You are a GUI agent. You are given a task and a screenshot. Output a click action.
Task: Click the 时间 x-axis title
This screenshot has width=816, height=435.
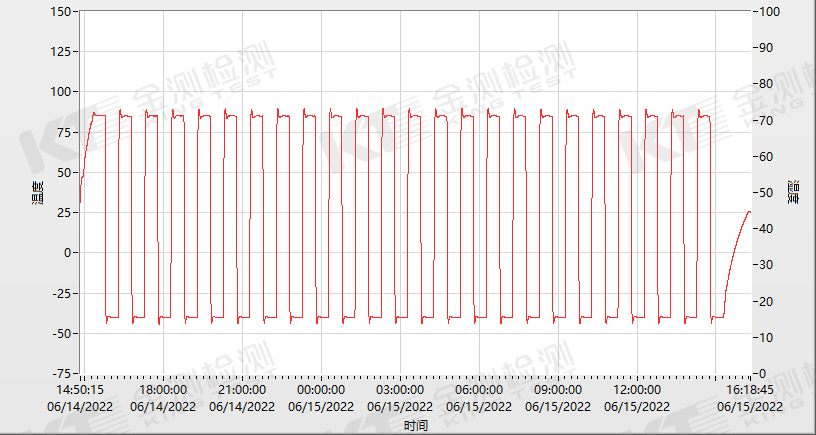click(x=416, y=427)
